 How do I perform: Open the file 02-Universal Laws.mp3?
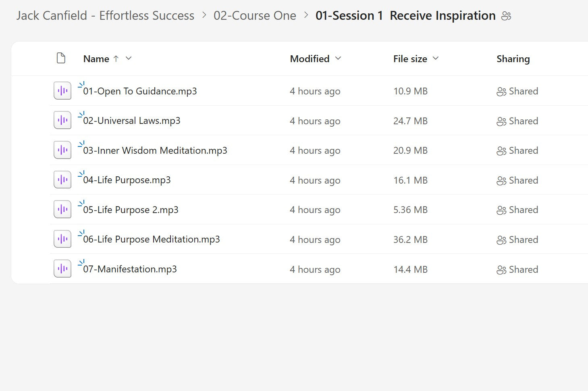tap(132, 121)
